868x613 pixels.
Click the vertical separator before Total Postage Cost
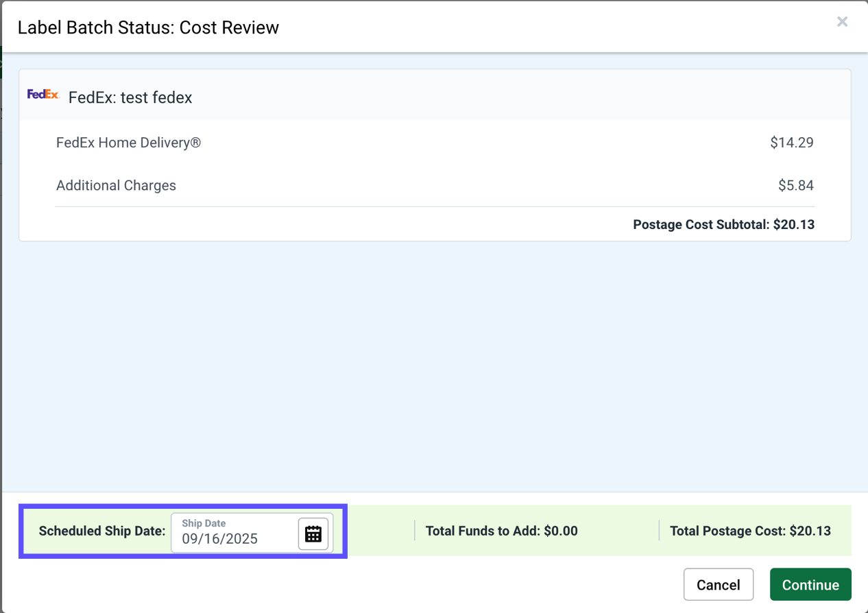point(659,530)
